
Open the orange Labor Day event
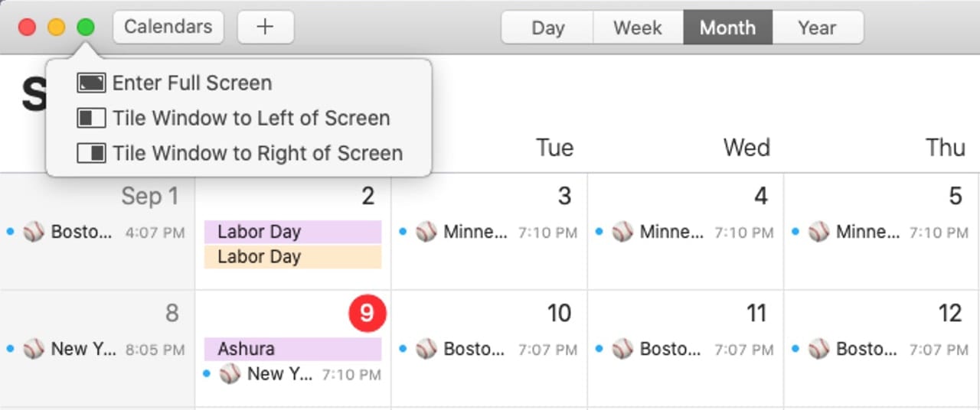pyautogui.click(x=292, y=257)
